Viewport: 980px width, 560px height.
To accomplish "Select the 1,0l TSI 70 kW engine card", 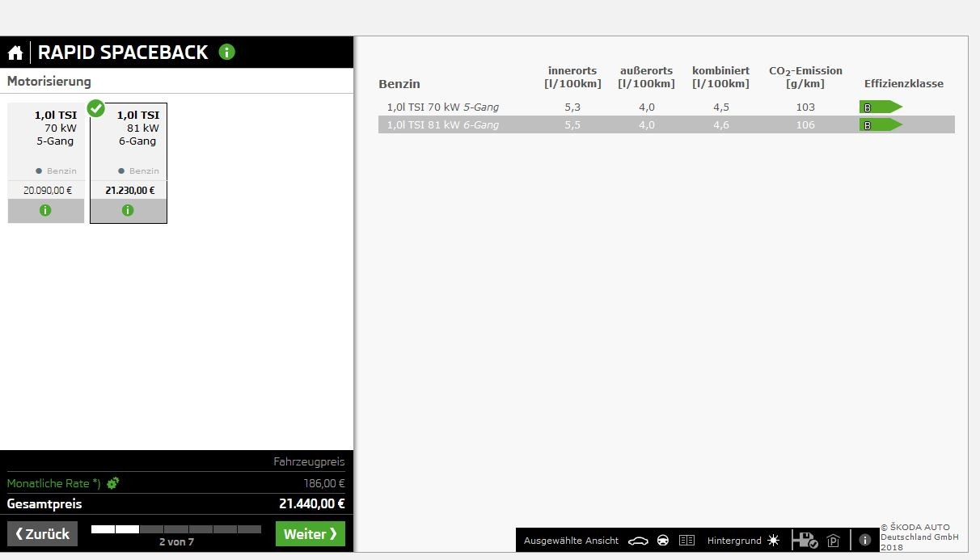I will [x=46, y=162].
